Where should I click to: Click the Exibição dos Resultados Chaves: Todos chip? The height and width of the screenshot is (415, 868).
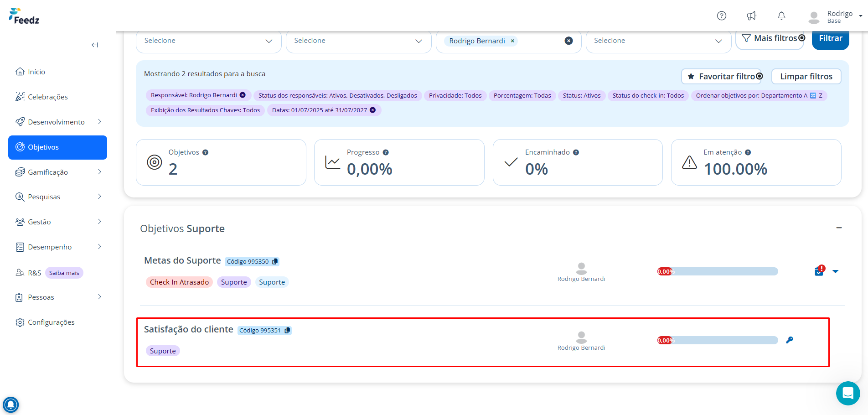[x=206, y=110]
